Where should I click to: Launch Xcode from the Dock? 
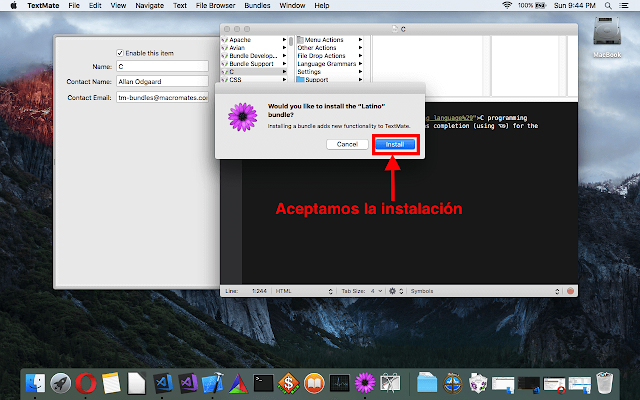click(213, 383)
